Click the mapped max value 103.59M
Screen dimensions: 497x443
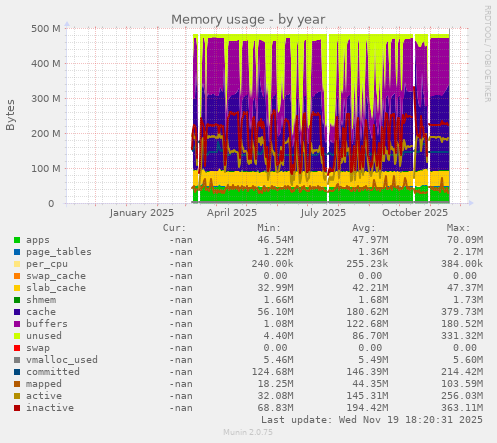[x=462, y=384]
